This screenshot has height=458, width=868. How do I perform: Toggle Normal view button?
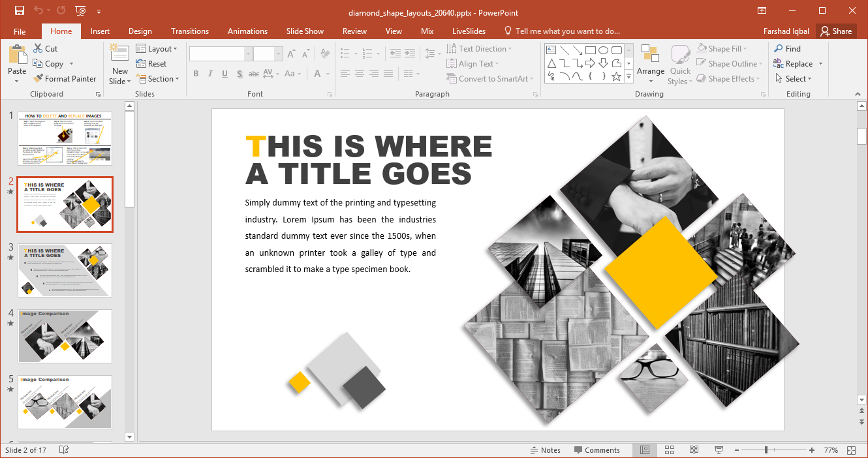pyautogui.click(x=644, y=450)
